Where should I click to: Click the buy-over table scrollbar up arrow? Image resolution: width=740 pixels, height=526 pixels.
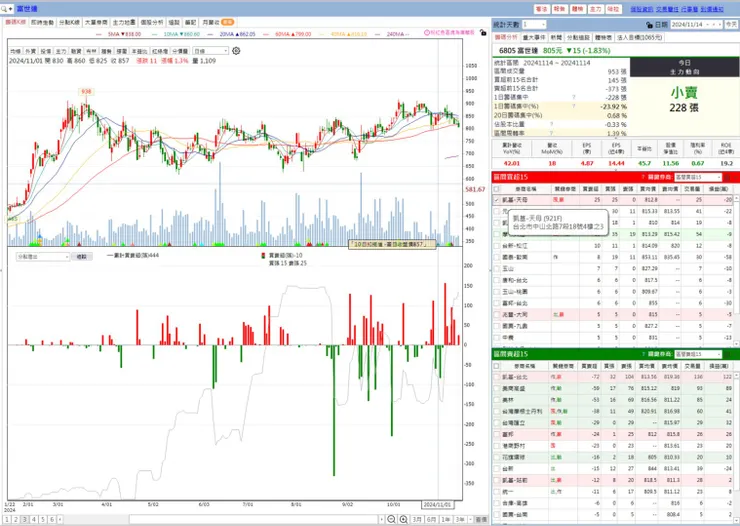click(x=736, y=199)
